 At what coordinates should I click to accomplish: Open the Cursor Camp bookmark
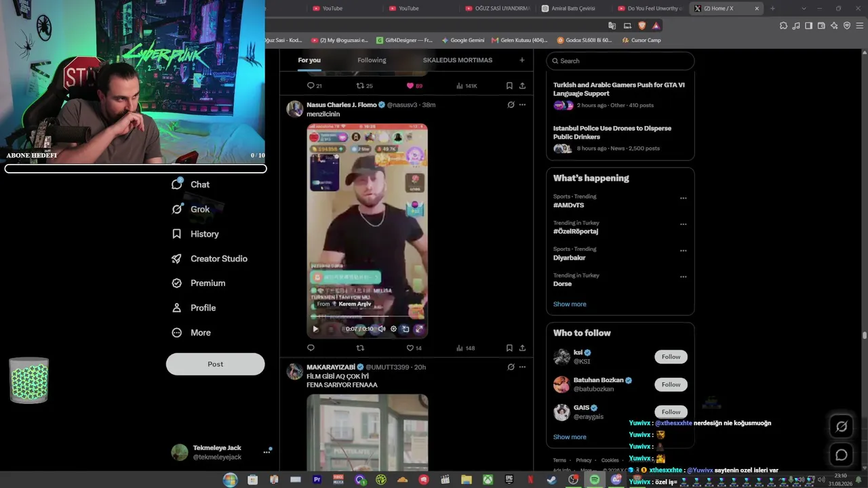pyautogui.click(x=641, y=40)
